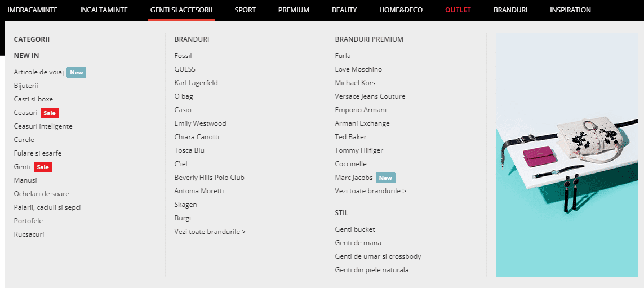Go to Versace Jeans Couture
Screen dimensions: 644x288
click(370, 96)
